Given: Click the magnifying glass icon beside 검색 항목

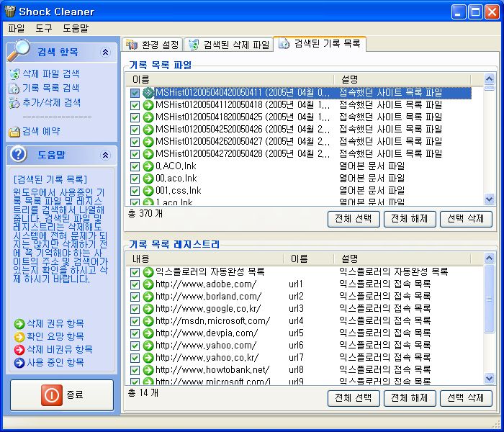Looking at the screenshot, I should pos(19,50).
